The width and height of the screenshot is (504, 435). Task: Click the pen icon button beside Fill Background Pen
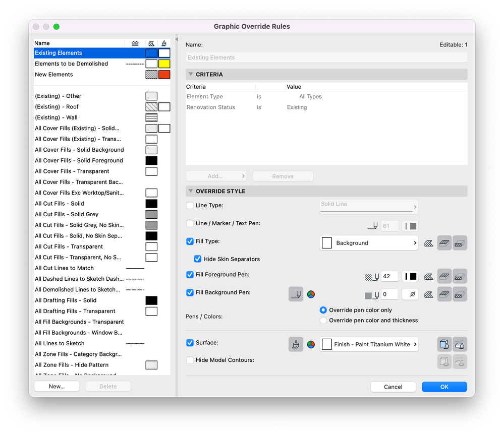(x=296, y=294)
